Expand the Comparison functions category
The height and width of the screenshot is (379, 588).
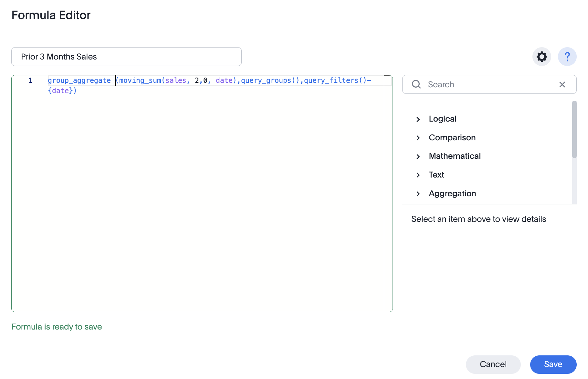coord(418,138)
